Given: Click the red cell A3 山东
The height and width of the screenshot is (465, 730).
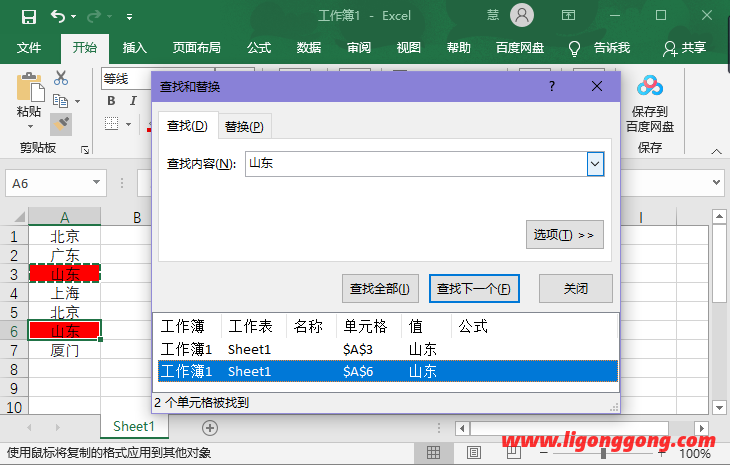Looking at the screenshot, I should pos(64,274).
